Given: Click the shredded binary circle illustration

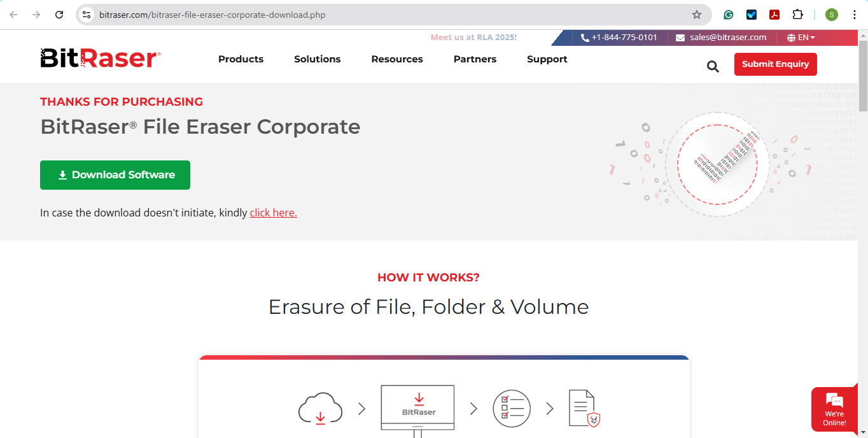Looking at the screenshot, I should (x=717, y=164).
